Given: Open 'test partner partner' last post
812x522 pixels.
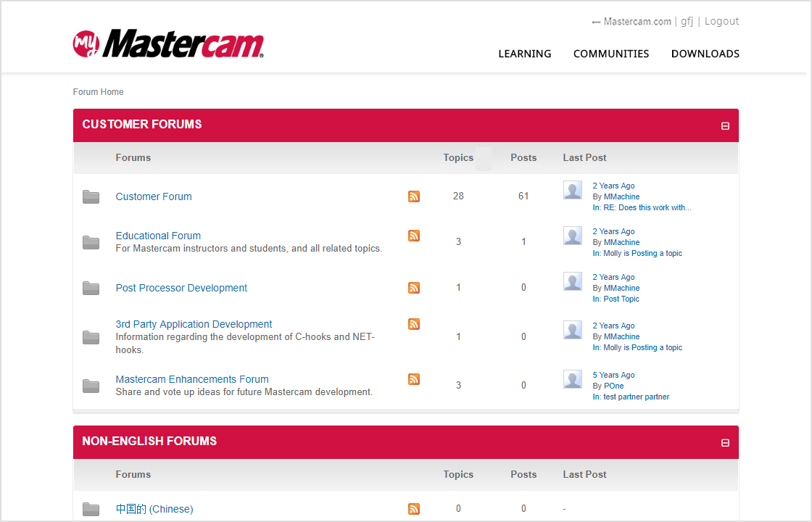Looking at the screenshot, I should 631,397.
